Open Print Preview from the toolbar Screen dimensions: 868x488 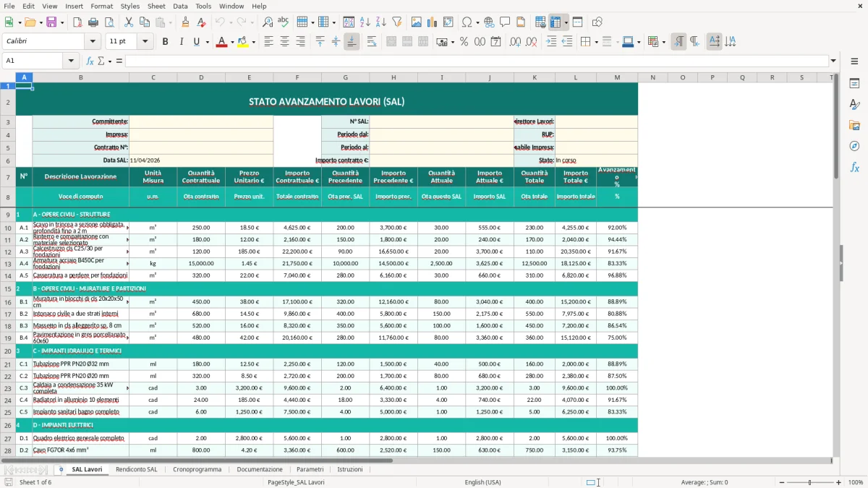109,22
